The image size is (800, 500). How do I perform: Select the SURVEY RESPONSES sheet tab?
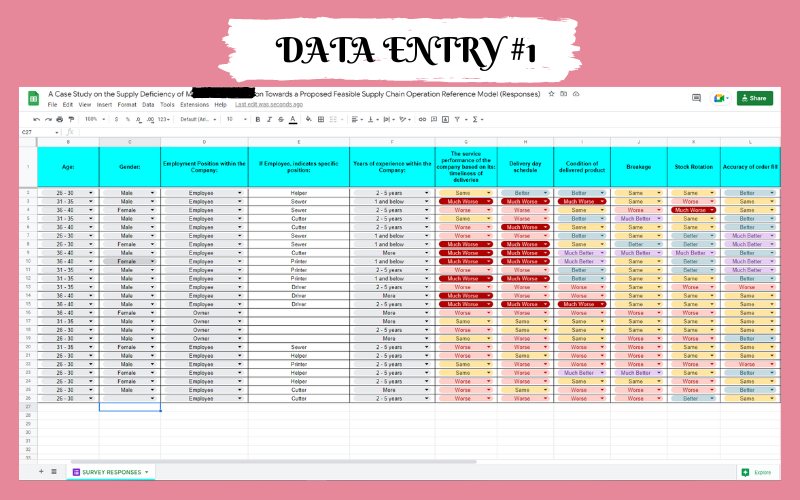111,472
